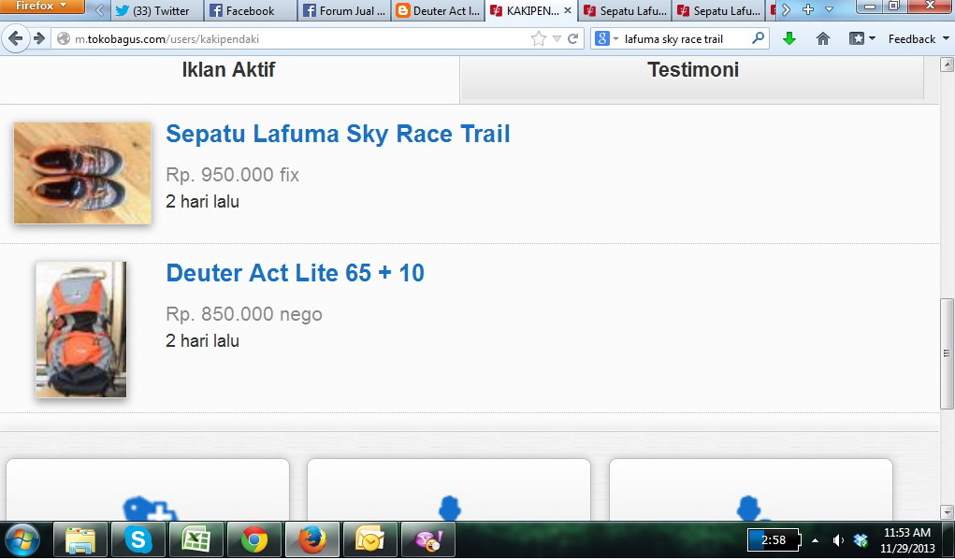This screenshot has width=955, height=560.
Task: Open Deuter Act Lite 65 + 10 link
Action: point(295,273)
